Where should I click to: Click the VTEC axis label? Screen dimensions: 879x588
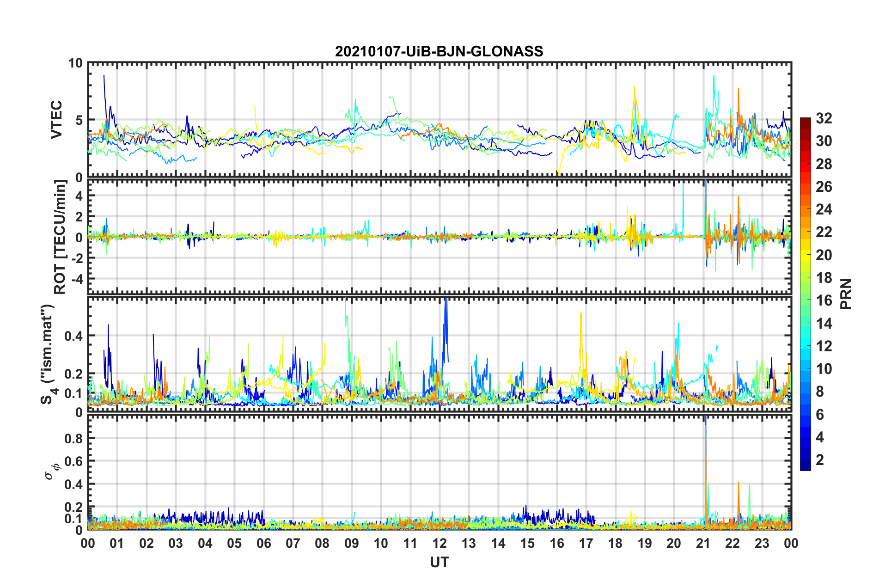(x=56, y=120)
